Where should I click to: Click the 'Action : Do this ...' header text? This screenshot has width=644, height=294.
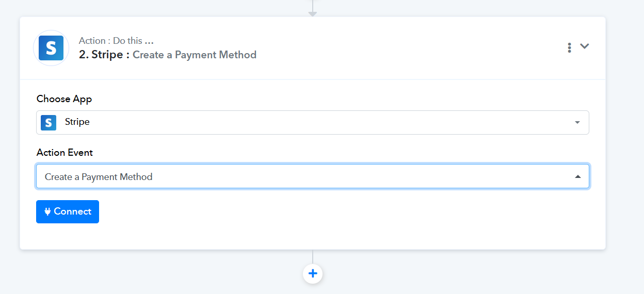[x=116, y=41]
